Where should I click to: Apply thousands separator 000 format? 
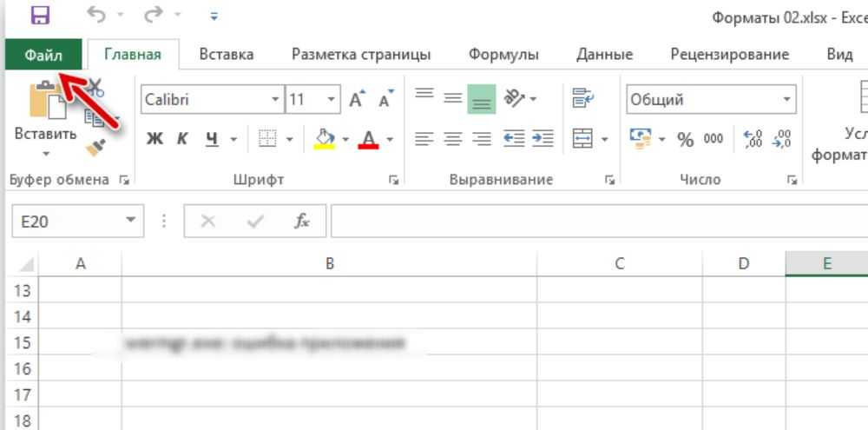point(713,138)
